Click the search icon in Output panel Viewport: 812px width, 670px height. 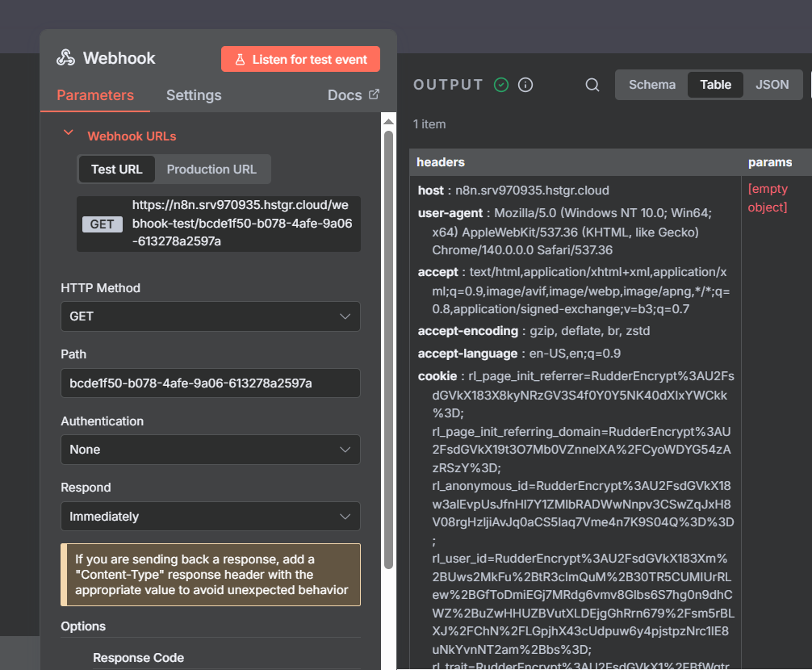pyautogui.click(x=592, y=85)
